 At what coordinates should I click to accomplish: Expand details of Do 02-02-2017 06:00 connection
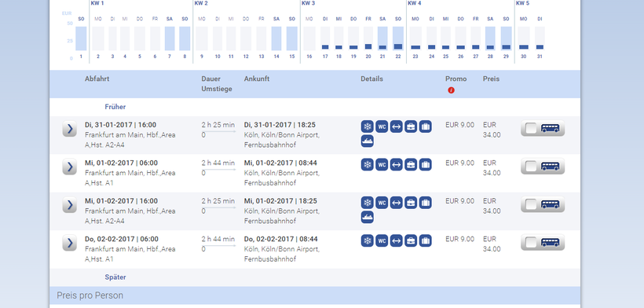70,243
